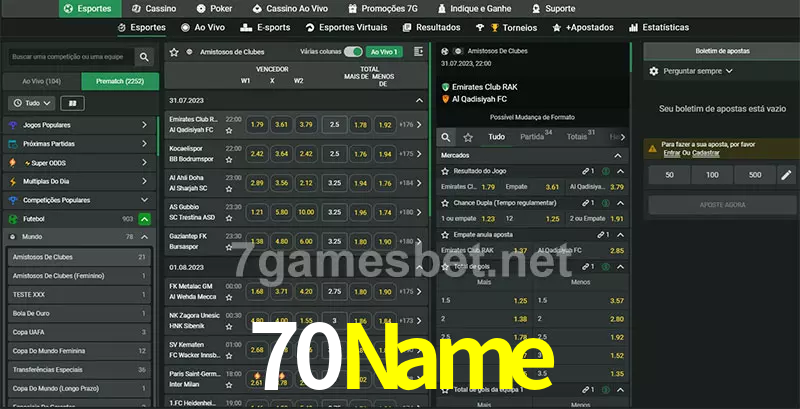Screen dimensions: 800x409
Task: Toggle the Várias colunas switch
Action: point(353,51)
